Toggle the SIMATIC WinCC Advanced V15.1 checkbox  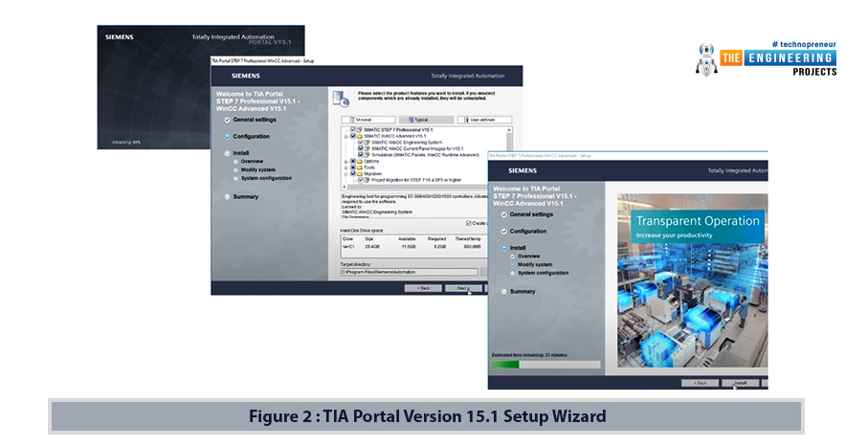click(x=352, y=136)
